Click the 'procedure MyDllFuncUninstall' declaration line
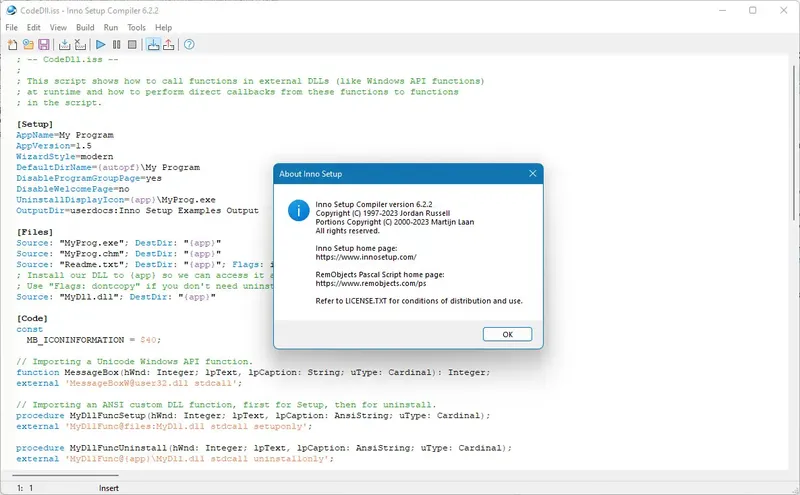Viewport: 800px width, 495px height. (x=264, y=448)
